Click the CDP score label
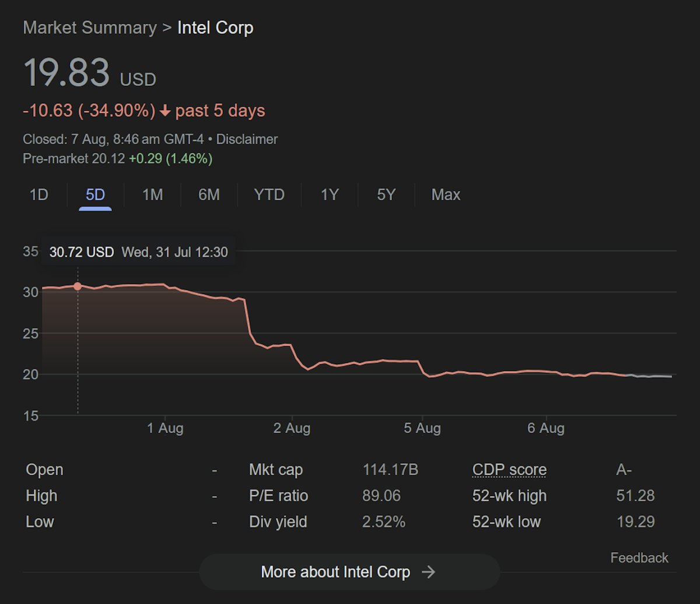This screenshot has width=700, height=604. (509, 470)
